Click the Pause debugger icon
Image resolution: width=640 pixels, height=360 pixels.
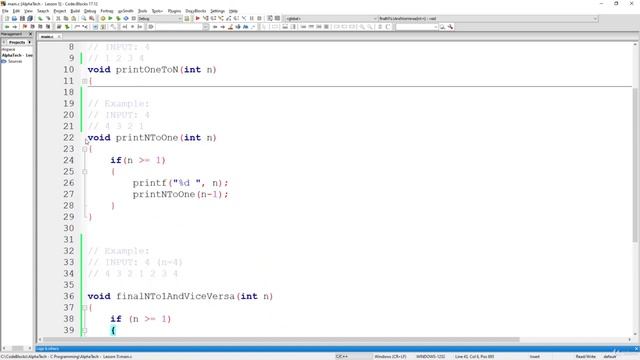pos(251,18)
